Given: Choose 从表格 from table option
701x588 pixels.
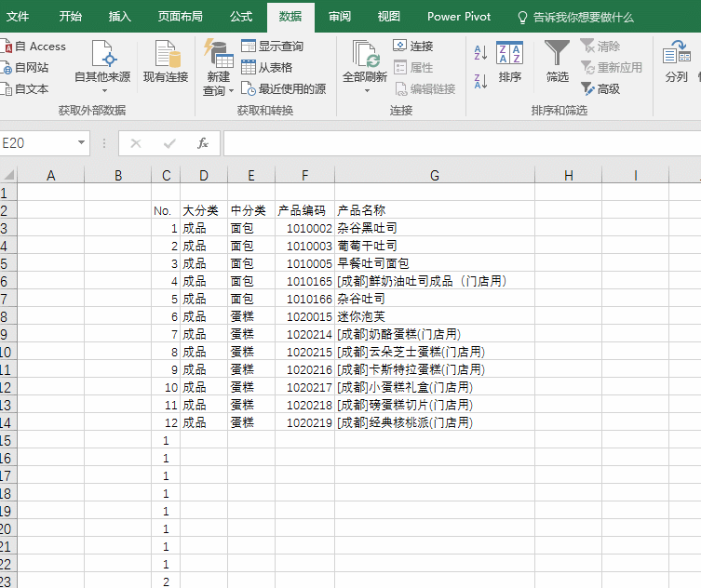Looking at the screenshot, I should 266,67.
